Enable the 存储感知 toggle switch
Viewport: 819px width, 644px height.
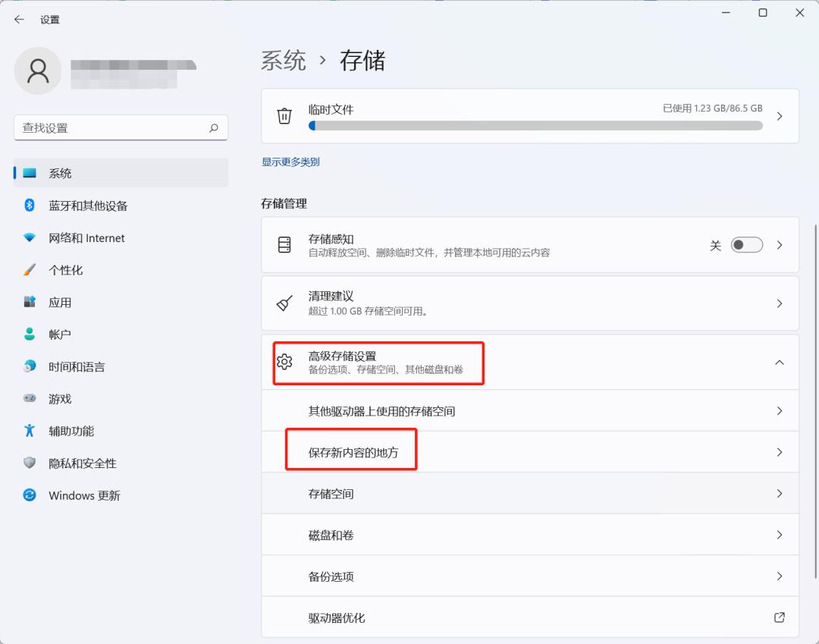[x=746, y=244]
